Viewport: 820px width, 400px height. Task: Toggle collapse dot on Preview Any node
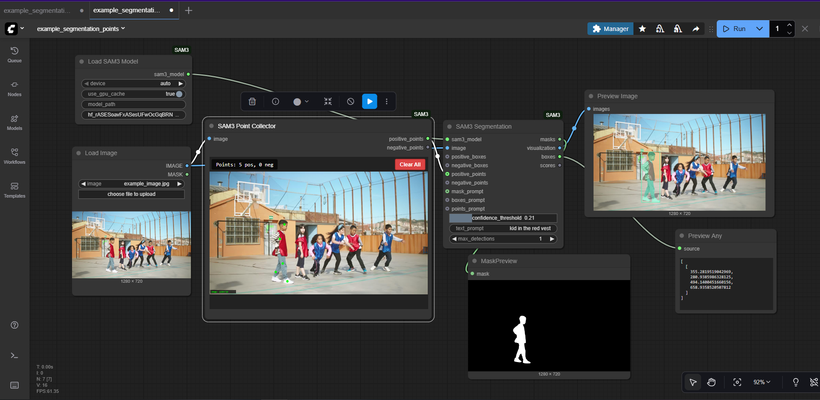(681, 236)
